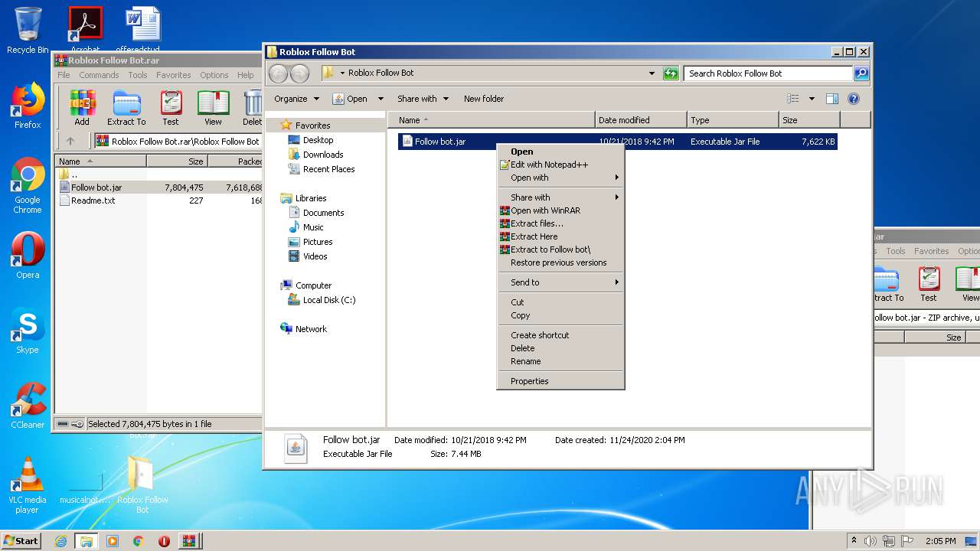The height and width of the screenshot is (551, 980).
Task: Click Opera icon in taskbar
Action: tap(164, 541)
